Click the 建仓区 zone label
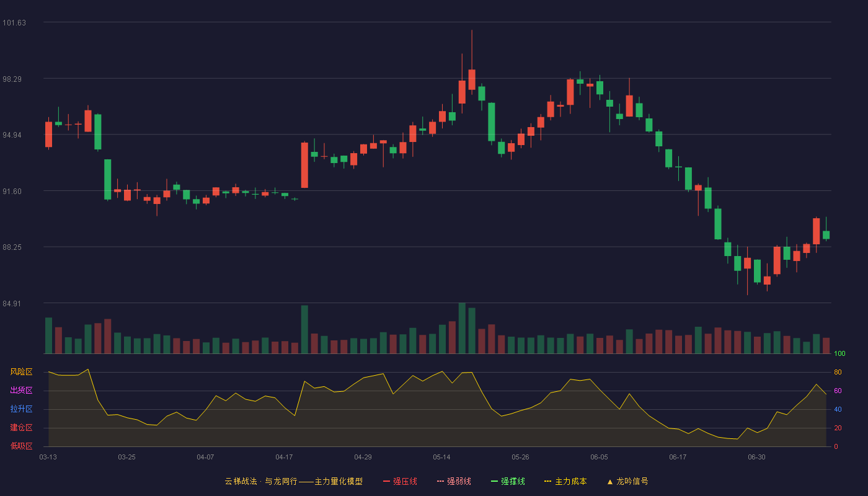This screenshot has width=868, height=496. (x=21, y=428)
